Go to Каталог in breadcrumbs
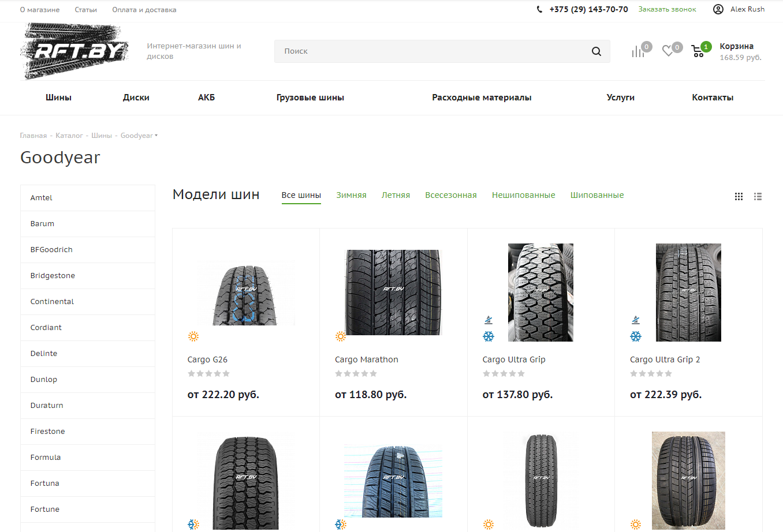Screen dimensions: 783x532 click(x=69, y=136)
